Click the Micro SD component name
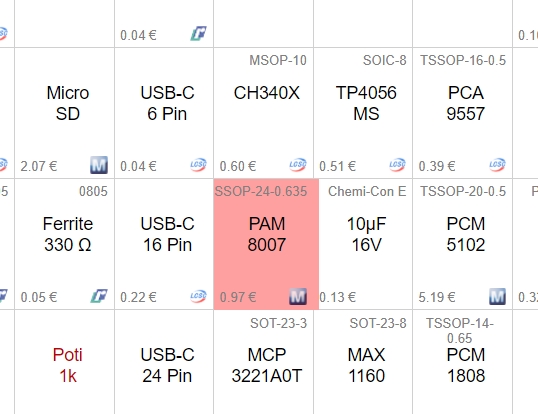538x414 pixels. [68, 103]
